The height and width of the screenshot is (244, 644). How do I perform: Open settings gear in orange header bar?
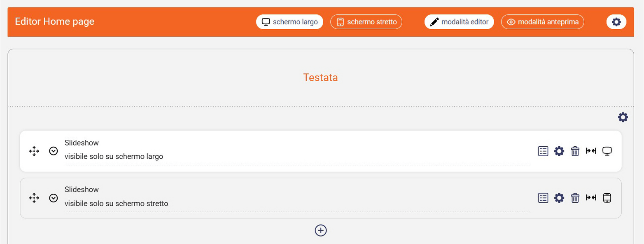coord(616,22)
